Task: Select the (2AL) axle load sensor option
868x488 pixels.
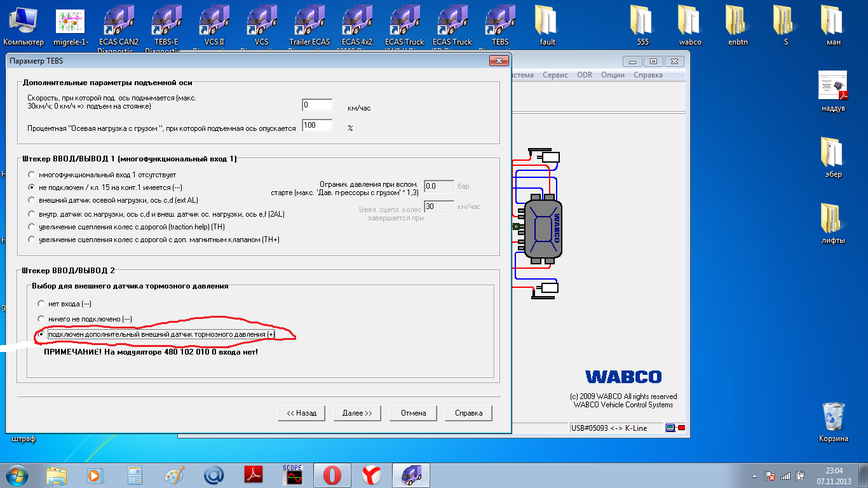Action: pyautogui.click(x=156, y=214)
